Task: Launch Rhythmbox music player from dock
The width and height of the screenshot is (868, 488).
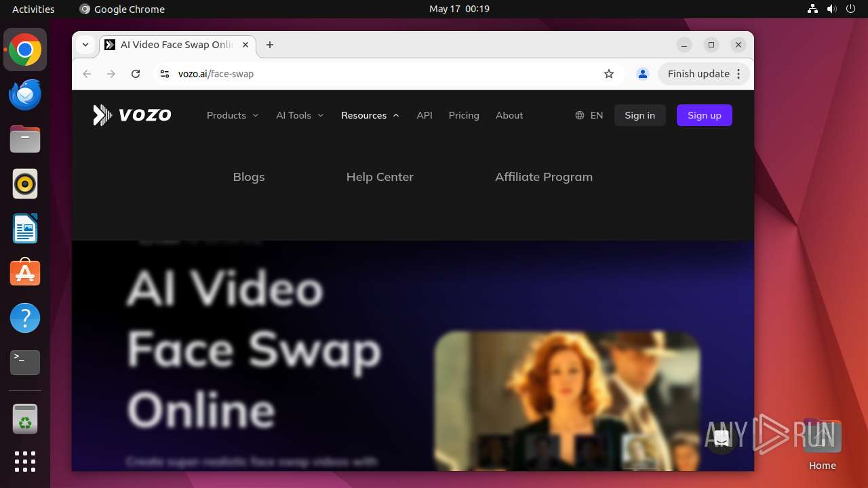Action: pyautogui.click(x=25, y=184)
